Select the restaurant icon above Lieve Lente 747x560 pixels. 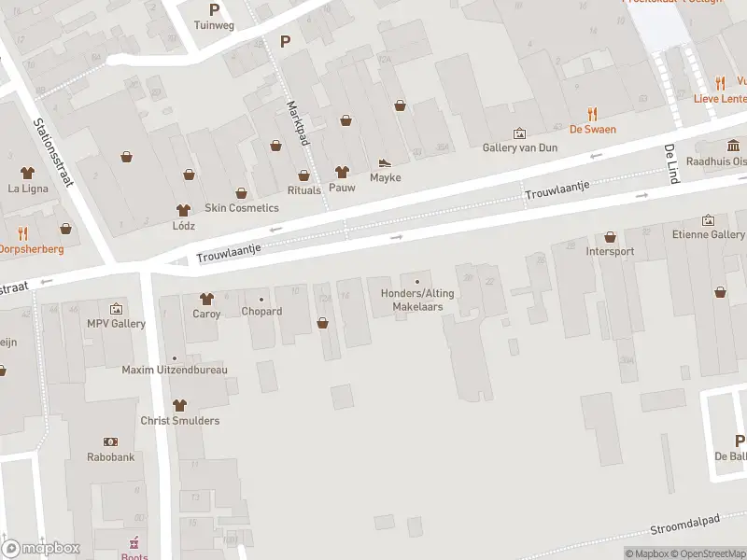(720, 83)
